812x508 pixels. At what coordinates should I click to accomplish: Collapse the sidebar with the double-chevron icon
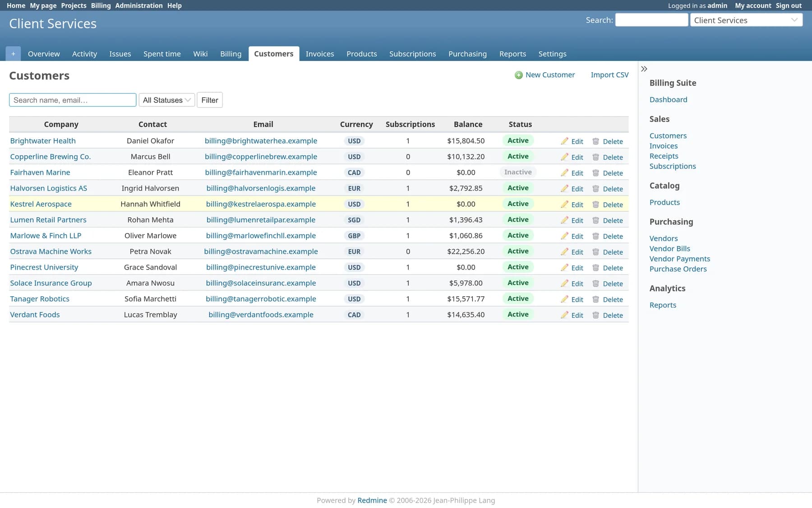point(644,69)
